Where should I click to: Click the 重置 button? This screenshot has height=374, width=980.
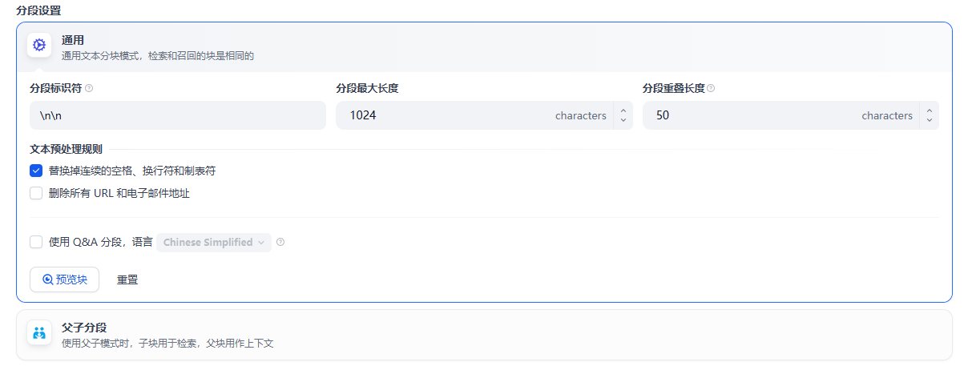127,279
